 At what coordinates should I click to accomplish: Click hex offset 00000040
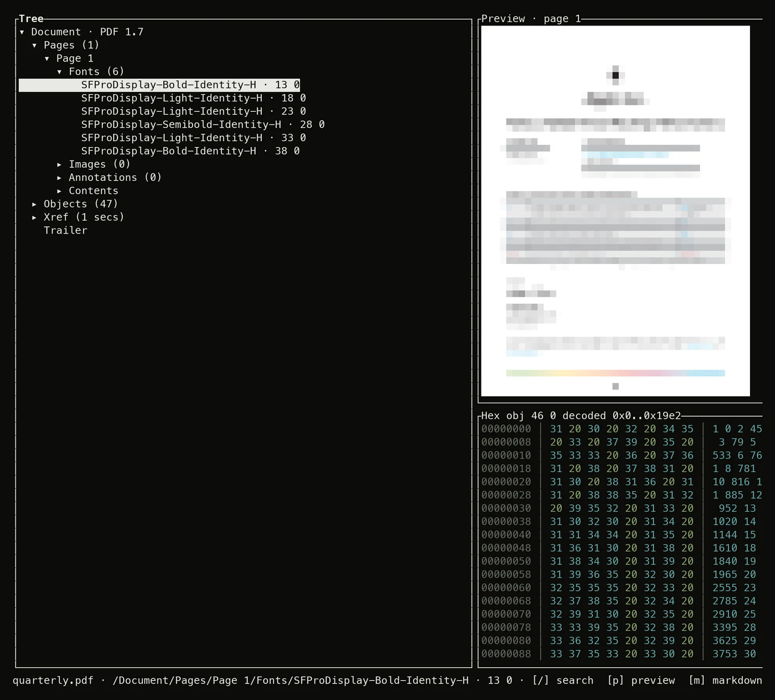tap(506, 535)
